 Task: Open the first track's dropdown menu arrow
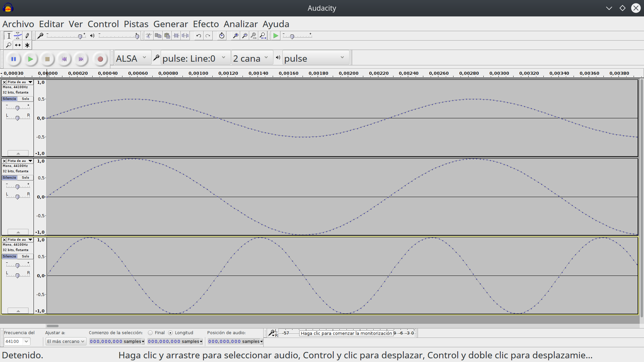coord(30,82)
